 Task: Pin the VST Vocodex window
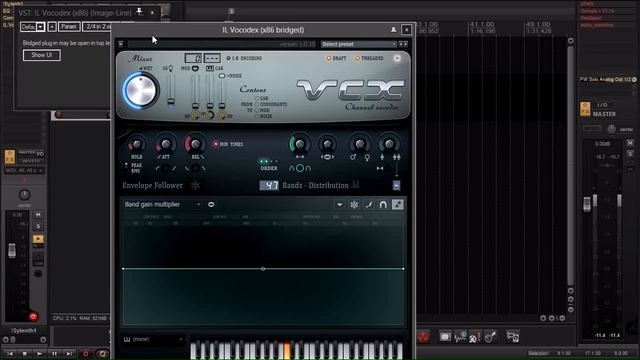click(139, 12)
